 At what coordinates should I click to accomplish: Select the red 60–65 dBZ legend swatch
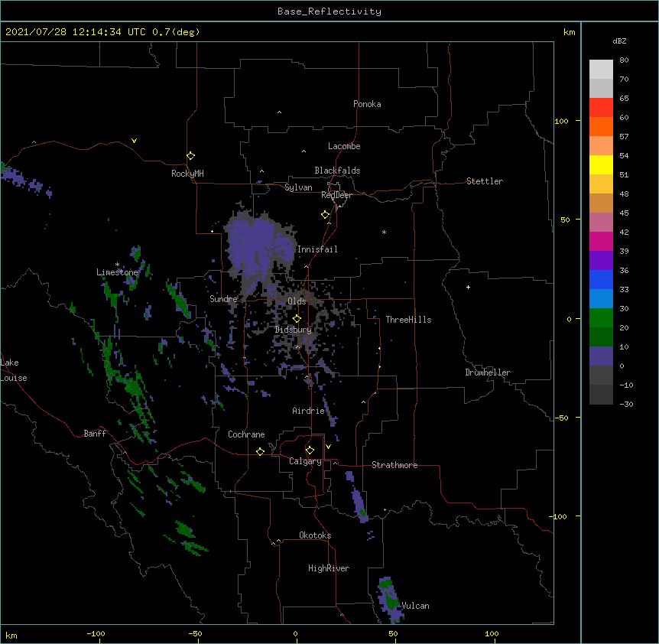point(601,107)
